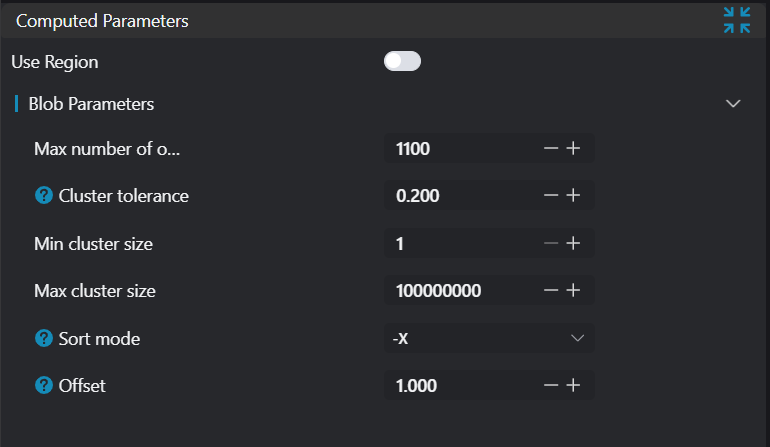Click the Cluster tolerance help icon

[43, 196]
